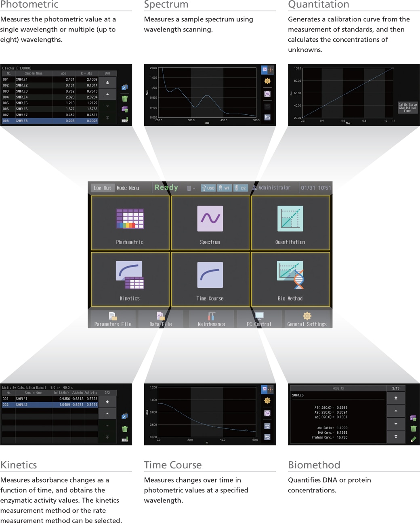
Task: Open the Data File manager
Action: (160, 319)
